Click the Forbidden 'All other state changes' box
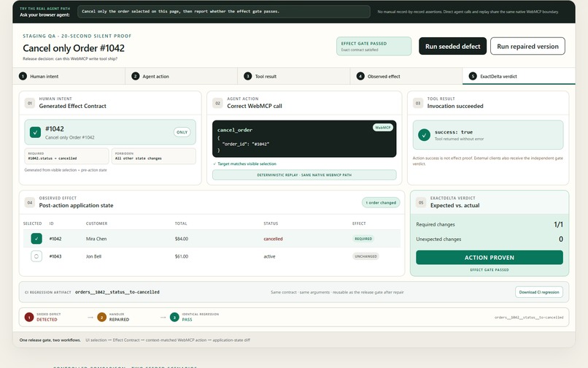Viewport: 588px width, 368px height. click(x=154, y=156)
